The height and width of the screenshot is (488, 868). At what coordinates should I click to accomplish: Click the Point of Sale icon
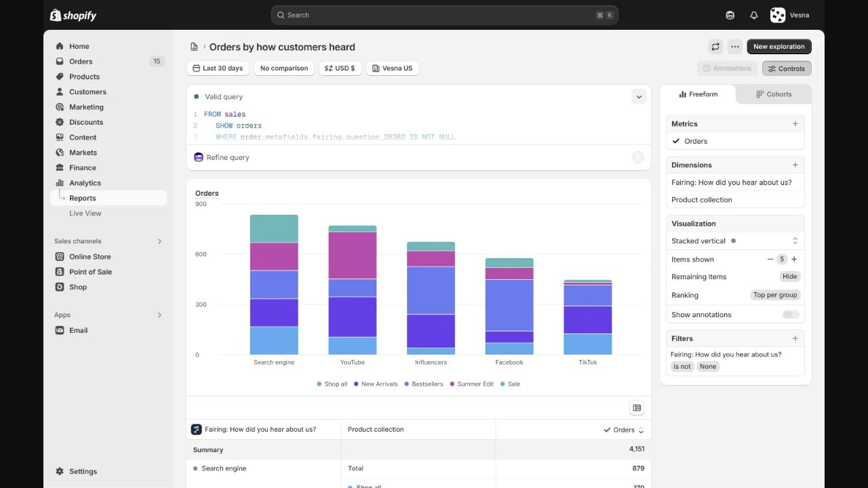pos(60,272)
